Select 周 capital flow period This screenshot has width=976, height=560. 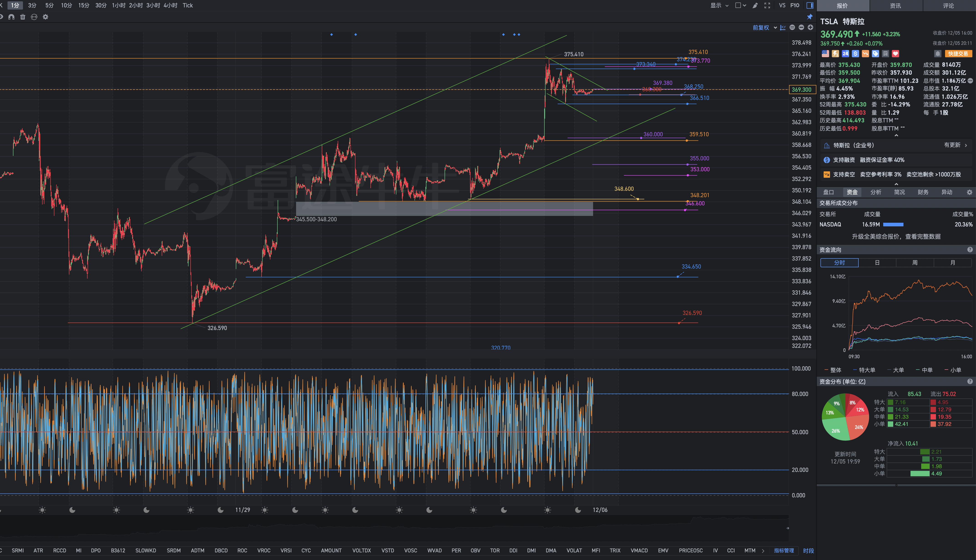pos(915,263)
